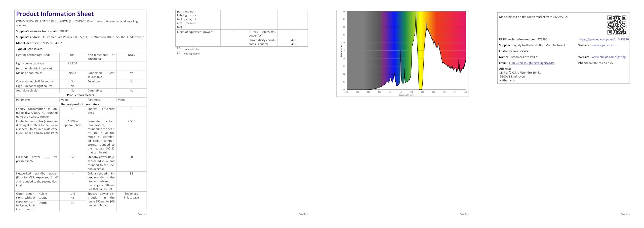Click on-mode power value 55,5
This screenshot has width=644, height=228.
(x=72, y=157)
